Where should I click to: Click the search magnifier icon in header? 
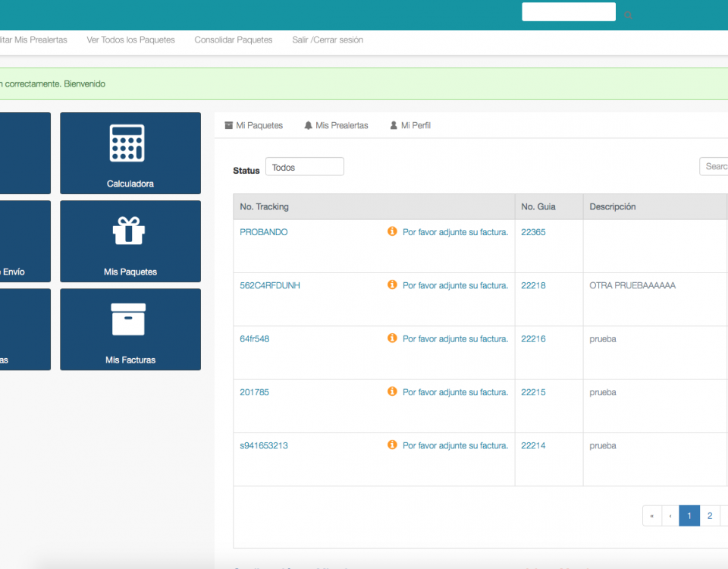pos(628,15)
